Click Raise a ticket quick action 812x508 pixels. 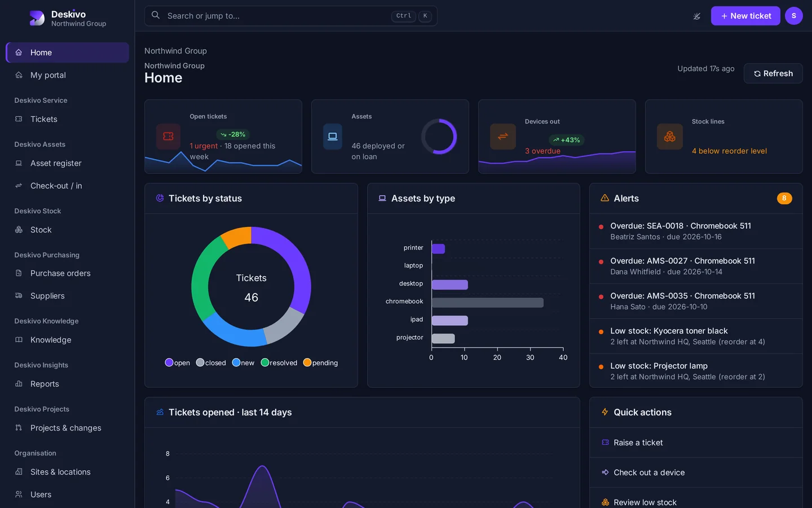coord(696,443)
